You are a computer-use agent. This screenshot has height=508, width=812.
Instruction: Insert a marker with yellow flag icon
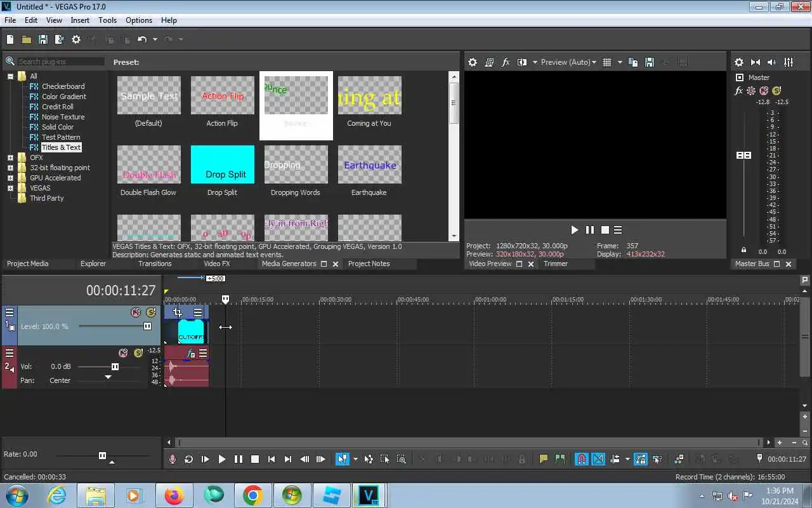[544, 459]
